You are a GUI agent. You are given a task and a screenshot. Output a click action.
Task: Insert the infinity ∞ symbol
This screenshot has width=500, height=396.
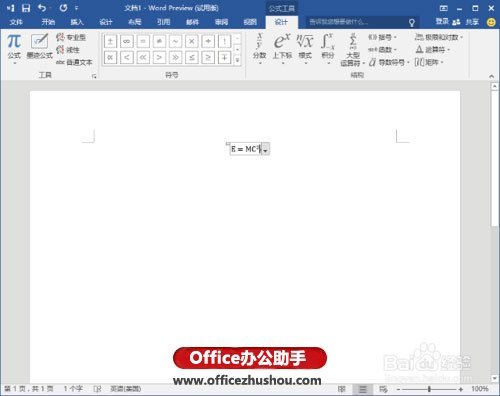tap(127, 41)
